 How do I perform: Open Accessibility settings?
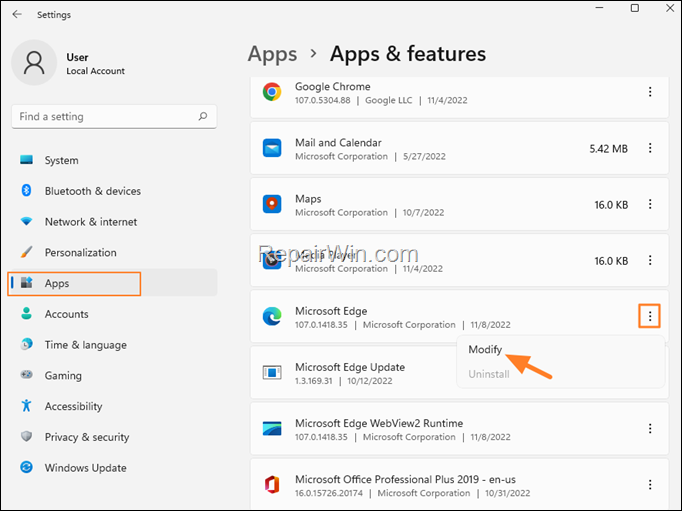[x=112, y=406]
